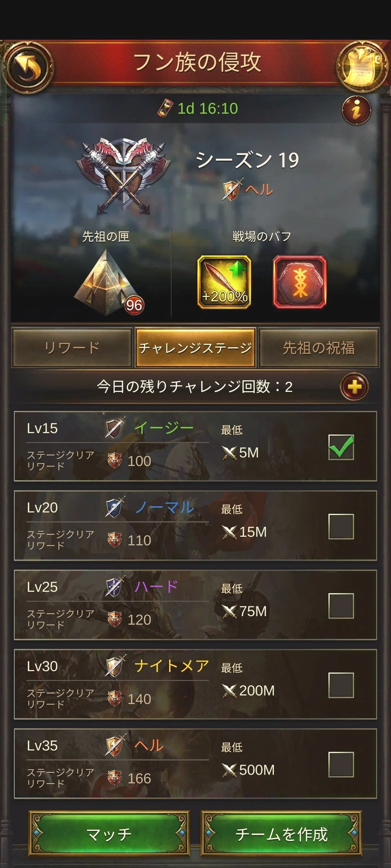This screenshot has width=391, height=868.
Task: Check the Lv35 ヘル stage checkbox
Action: 341,765
